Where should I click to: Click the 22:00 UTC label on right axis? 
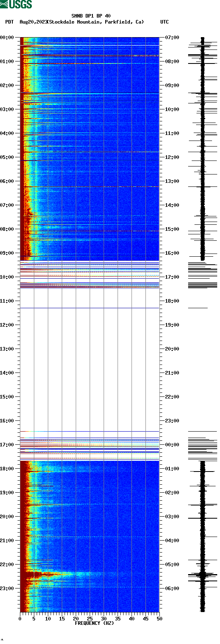click(172, 397)
